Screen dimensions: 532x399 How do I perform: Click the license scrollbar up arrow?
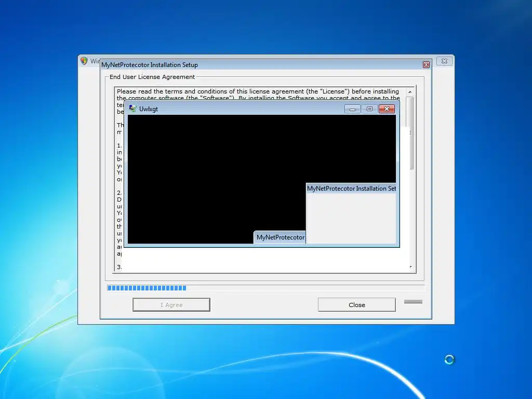(x=410, y=92)
